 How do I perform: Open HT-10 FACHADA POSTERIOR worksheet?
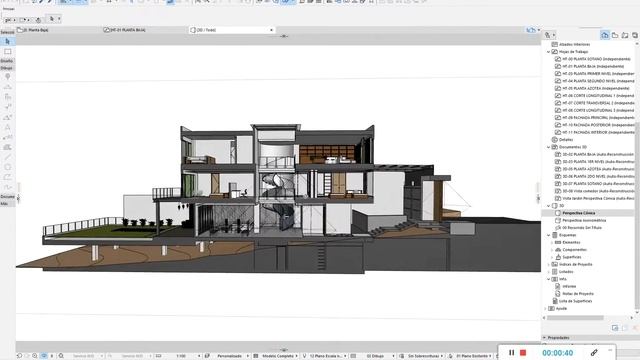594,125
